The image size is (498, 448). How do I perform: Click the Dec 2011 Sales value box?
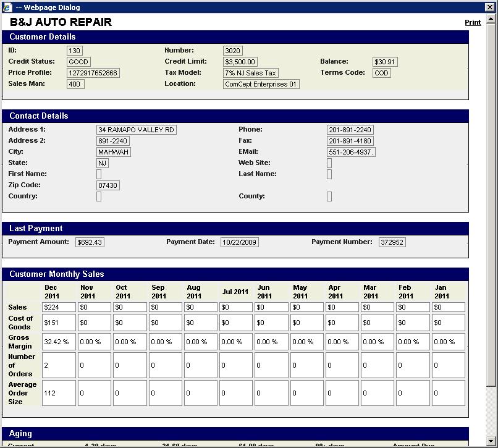click(x=59, y=307)
